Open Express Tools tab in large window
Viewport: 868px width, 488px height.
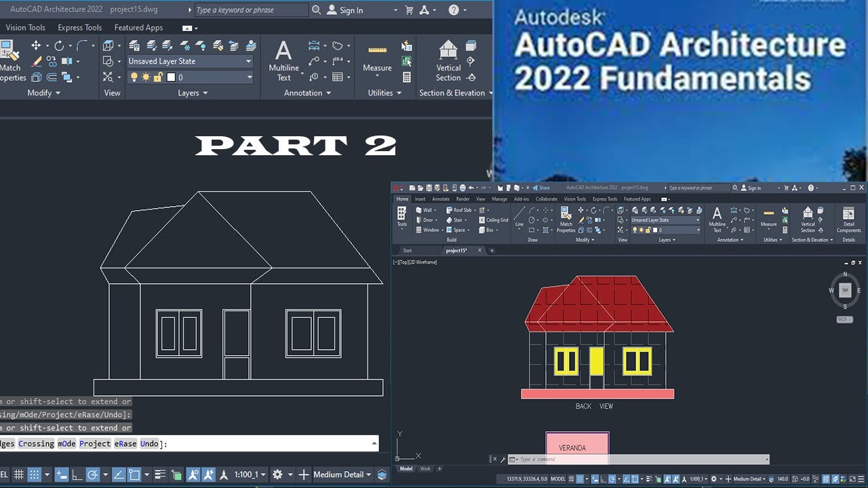pyautogui.click(x=80, y=28)
